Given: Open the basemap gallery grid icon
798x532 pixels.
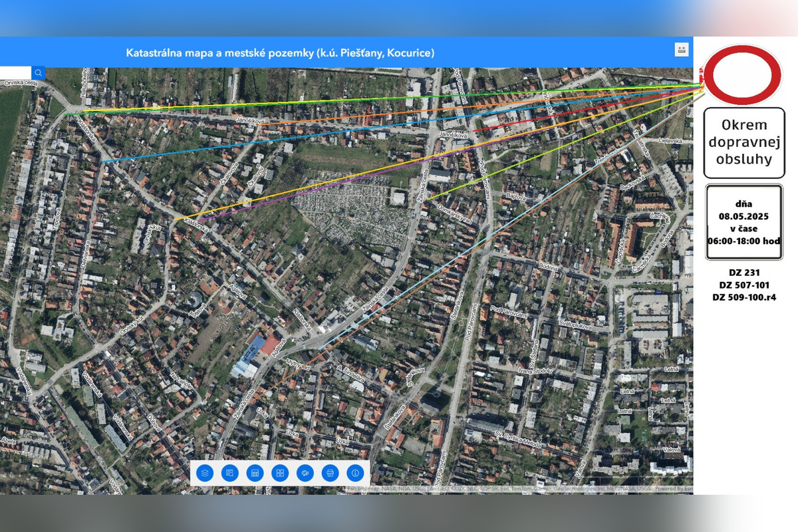Looking at the screenshot, I should coord(280,473).
